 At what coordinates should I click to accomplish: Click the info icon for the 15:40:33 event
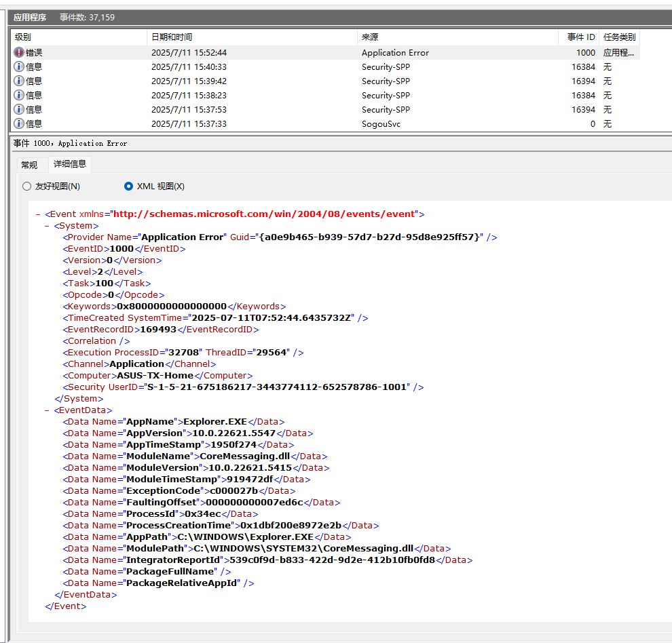[19, 66]
